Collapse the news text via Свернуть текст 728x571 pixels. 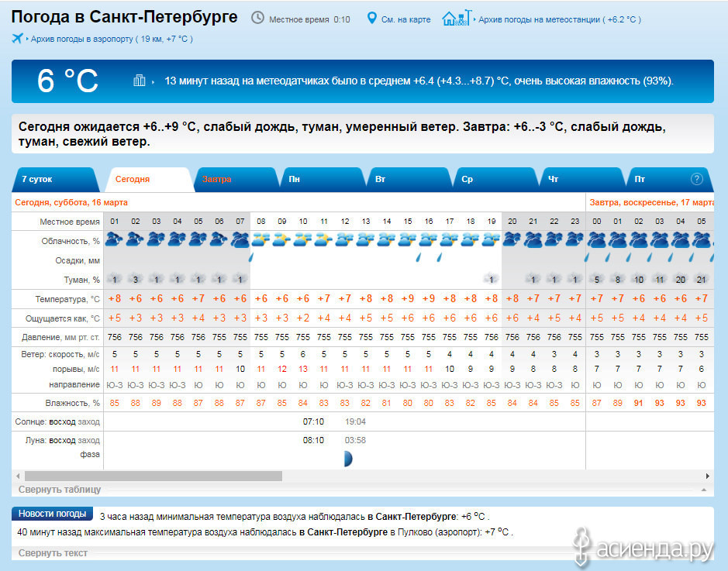(x=53, y=553)
